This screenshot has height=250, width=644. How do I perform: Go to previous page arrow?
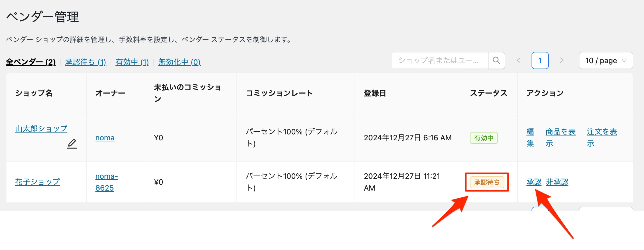tap(519, 60)
